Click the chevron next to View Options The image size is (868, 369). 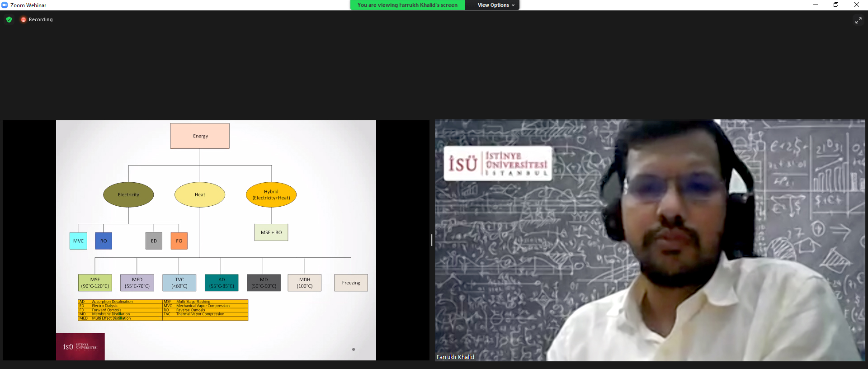[513, 5]
